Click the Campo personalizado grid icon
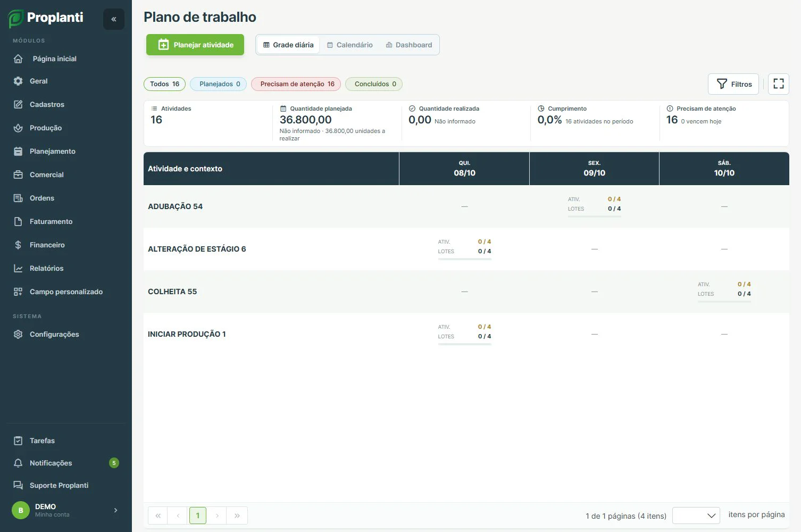Image resolution: width=801 pixels, height=532 pixels. 18,292
